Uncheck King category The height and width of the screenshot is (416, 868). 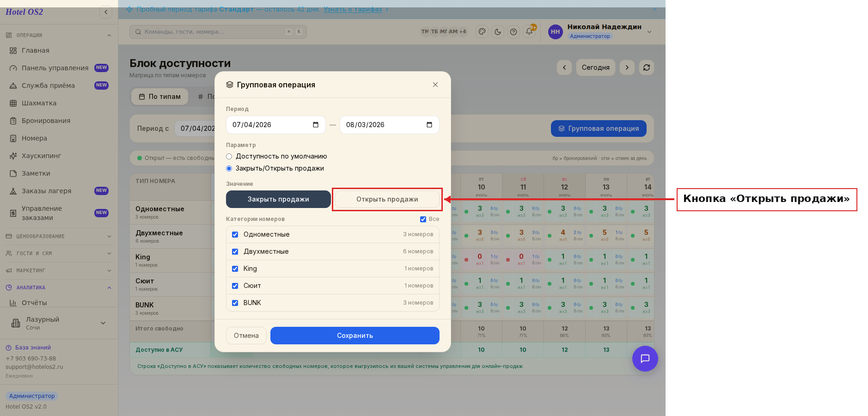point(235,269)
